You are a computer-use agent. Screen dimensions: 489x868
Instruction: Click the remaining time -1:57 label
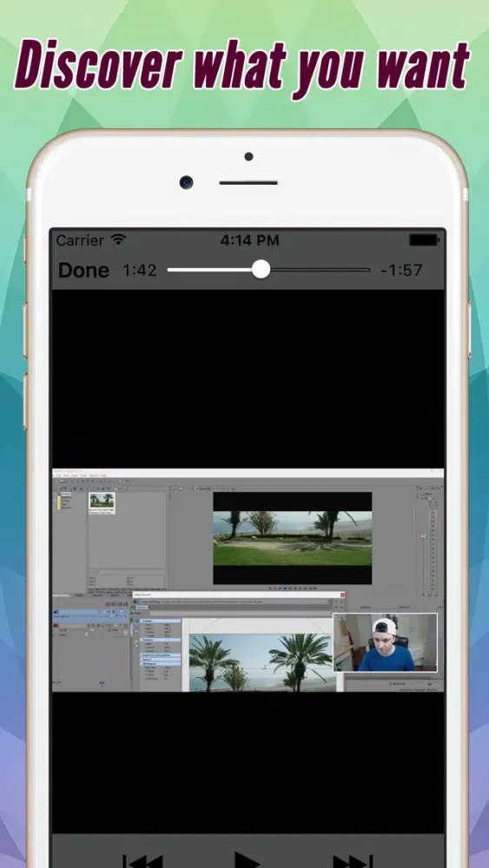[x=401, y=270]
